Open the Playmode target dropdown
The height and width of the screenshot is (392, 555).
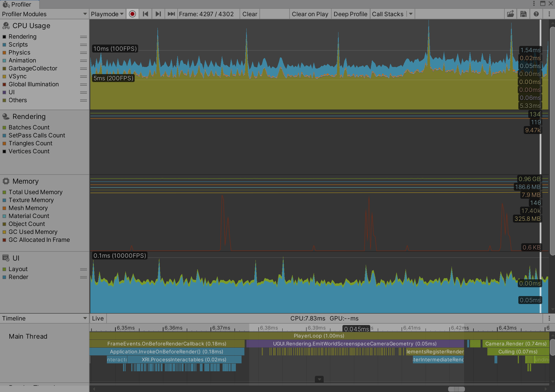(107, 14)
